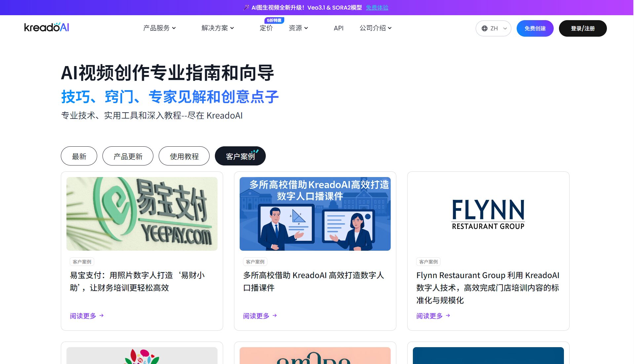The width and height of the screenshot is (634, 364).
Task: Open the API menu item
Action: tap(338, 28)
